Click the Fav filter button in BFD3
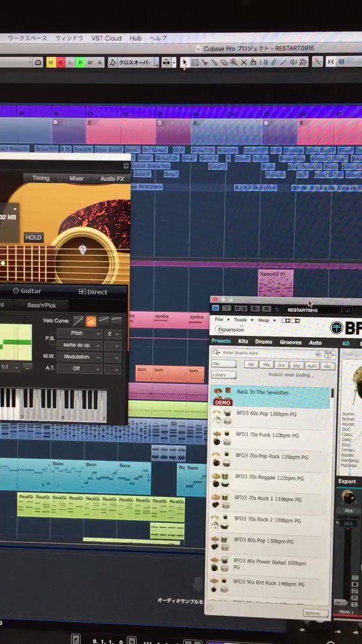This screenshot has width=362, height=644. pyautogui.click(x=224, y=364)
